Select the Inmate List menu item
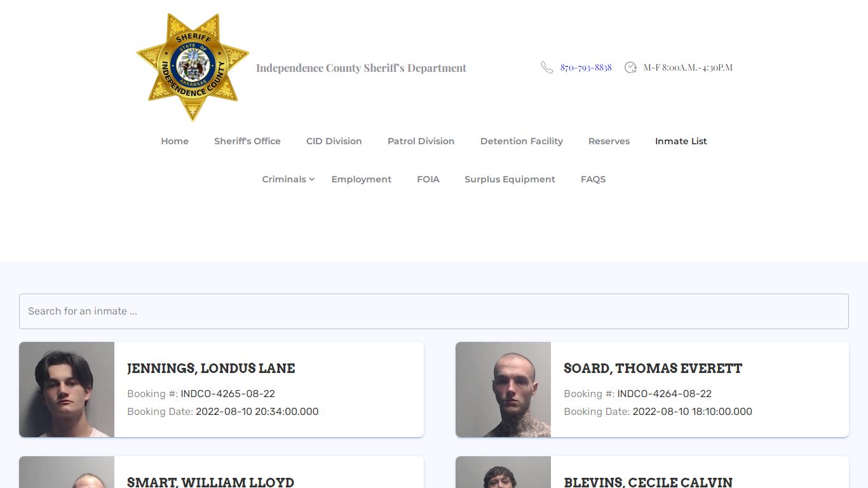Viewport: 868px width, 488px height. pyautogui.click(x=681, y=141)
